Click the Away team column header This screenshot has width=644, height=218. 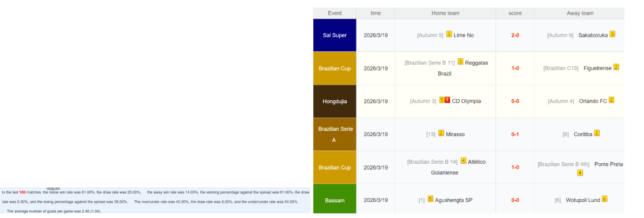tap(579, 13)
